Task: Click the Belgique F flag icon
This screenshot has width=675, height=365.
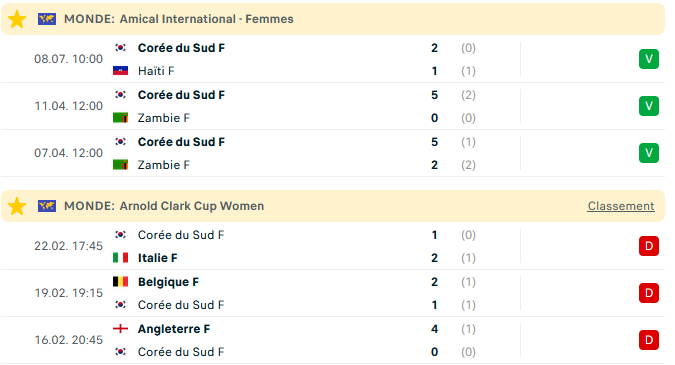Action: 121,282
